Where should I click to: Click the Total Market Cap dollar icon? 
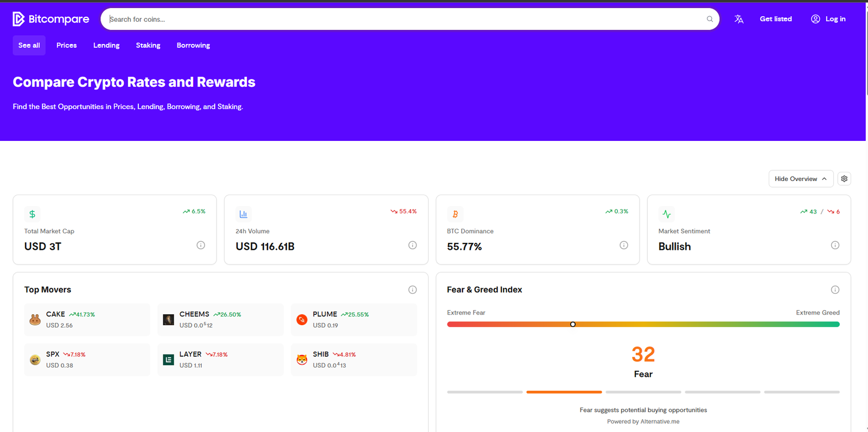tap(32, 214)
